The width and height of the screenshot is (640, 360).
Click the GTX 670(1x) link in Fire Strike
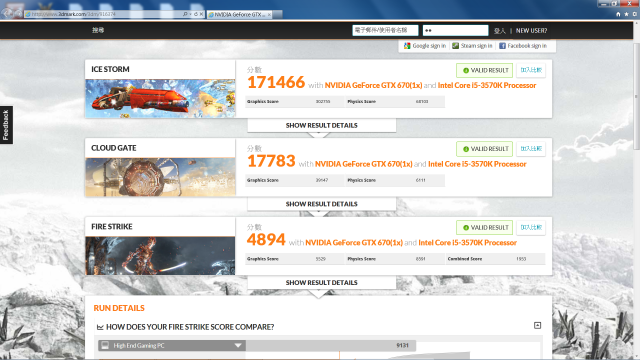pyautogui.click(x=354, y=243)
